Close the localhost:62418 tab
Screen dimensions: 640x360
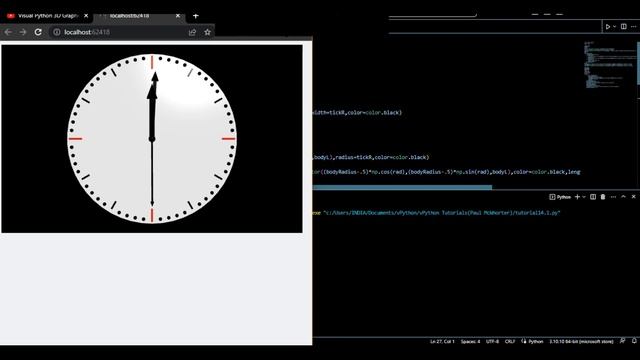coord(178,16)
